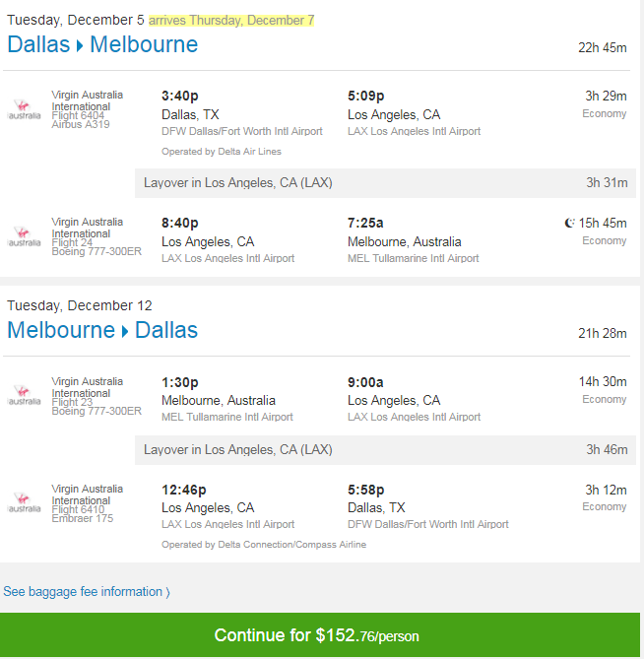Viewport: 644px width, 659px height.
Task: Click Virgin Australia logo for Flight 24
Action: pyautogui.click(x=25, y=236)
